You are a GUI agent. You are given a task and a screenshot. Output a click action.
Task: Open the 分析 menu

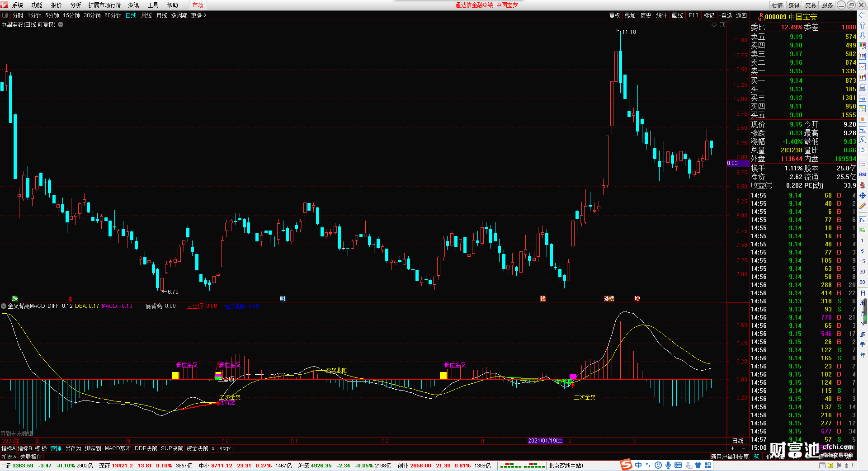pos(76,5)
